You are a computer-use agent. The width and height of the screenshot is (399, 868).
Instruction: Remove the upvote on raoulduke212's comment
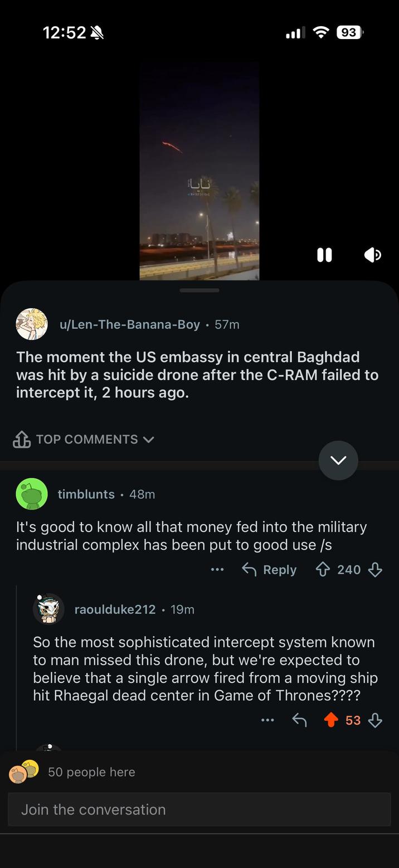click(x=331, y=720)
